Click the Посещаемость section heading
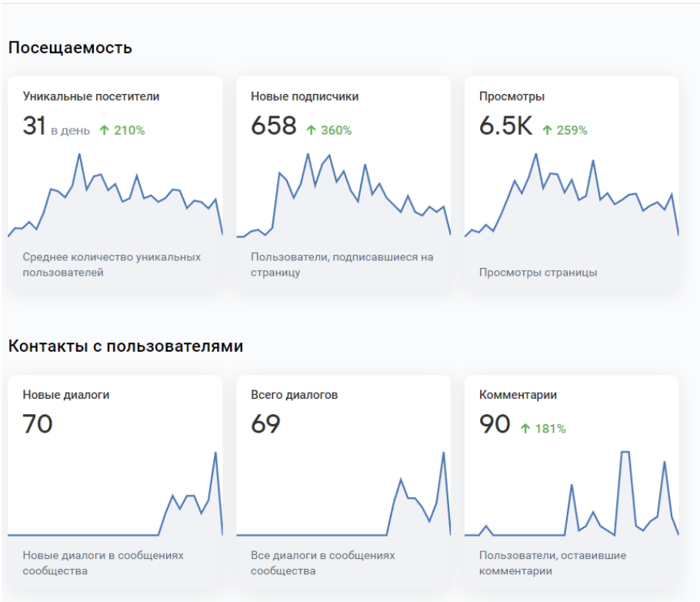 (70, 48)
